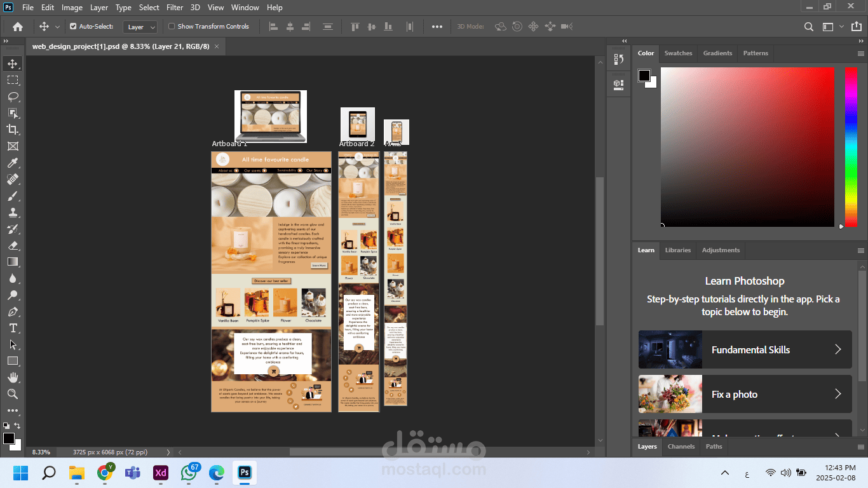Open the Image menu
Viewport: 868px width, 488px height.
(72, 8)
